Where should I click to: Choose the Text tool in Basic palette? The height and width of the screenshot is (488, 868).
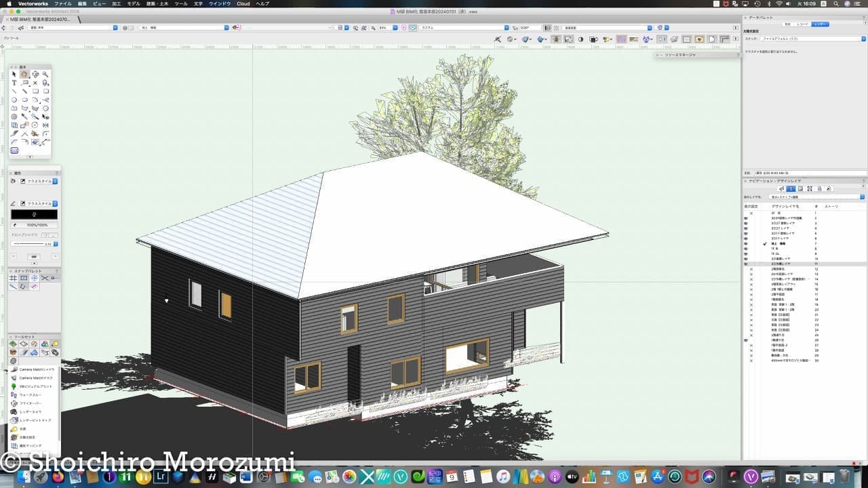pos(14,83)
